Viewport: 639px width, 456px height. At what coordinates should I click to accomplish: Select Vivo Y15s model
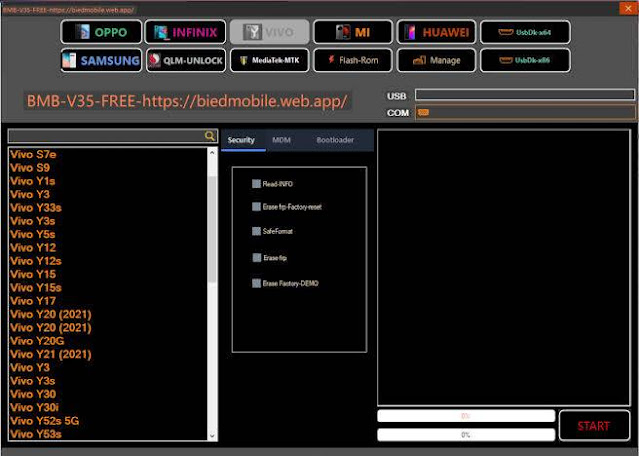coord(36,288)
